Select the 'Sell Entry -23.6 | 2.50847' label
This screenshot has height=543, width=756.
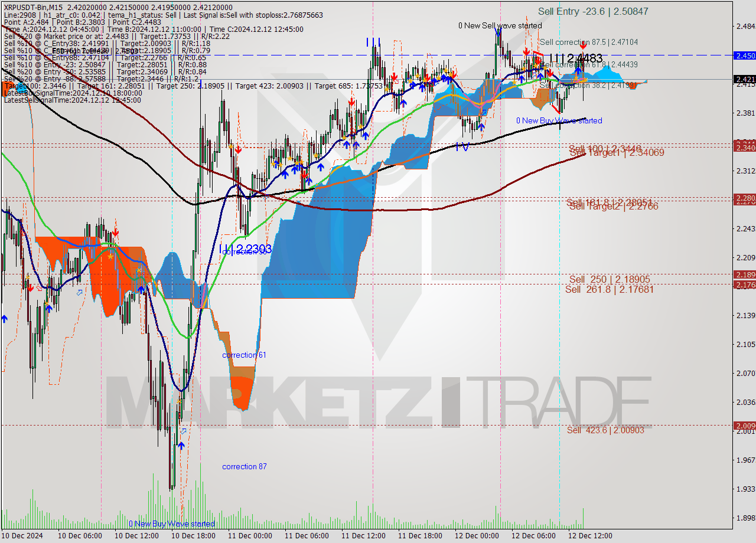tap(593, 11)
